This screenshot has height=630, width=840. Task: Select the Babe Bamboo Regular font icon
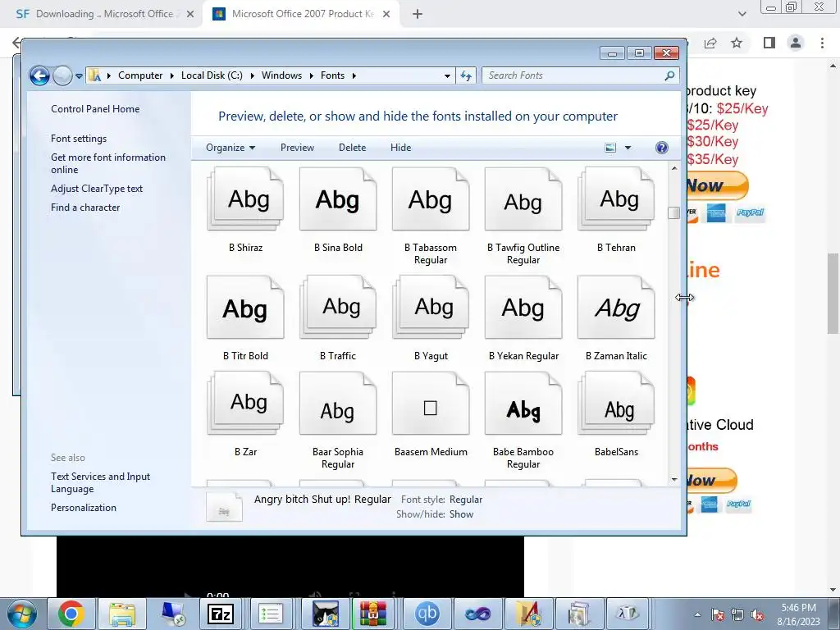click(x=523, y=404)
